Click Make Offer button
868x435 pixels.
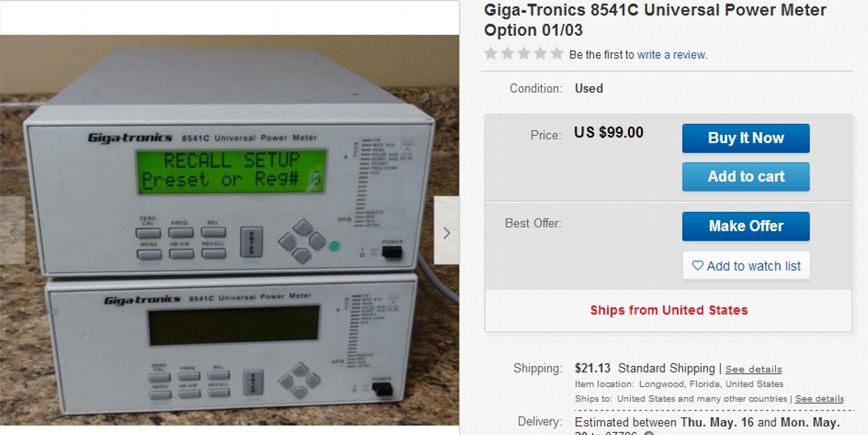click(x=746, y=226)
